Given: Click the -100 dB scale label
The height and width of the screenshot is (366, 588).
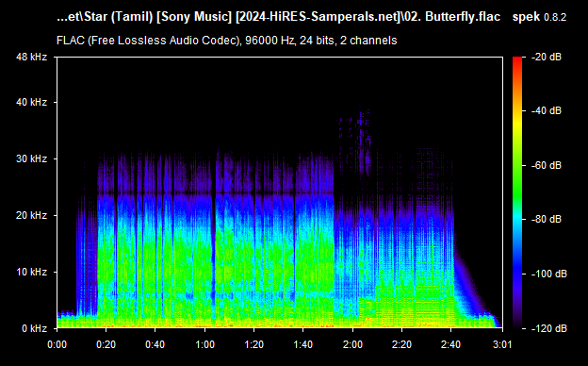Looking at the screenshot, I should [x=549, y=274].
